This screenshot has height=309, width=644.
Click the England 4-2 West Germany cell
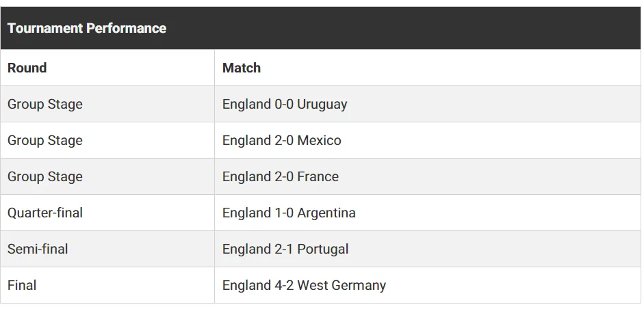pos(428,285)
